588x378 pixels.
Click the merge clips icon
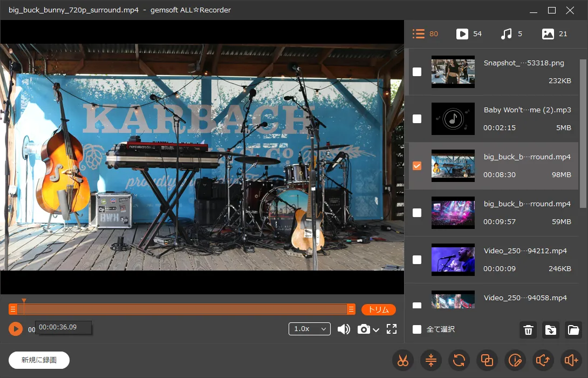[487, 361]
